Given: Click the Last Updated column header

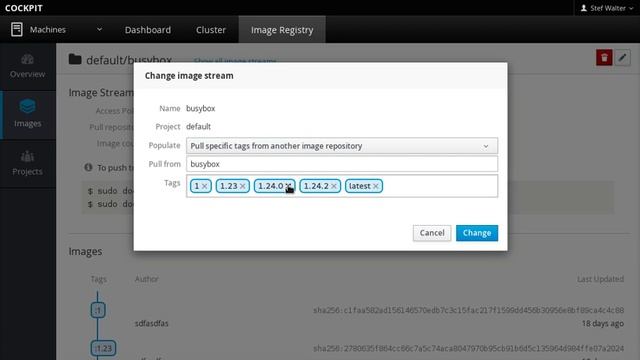Looking at the screenshot, I should coord(600,279).
